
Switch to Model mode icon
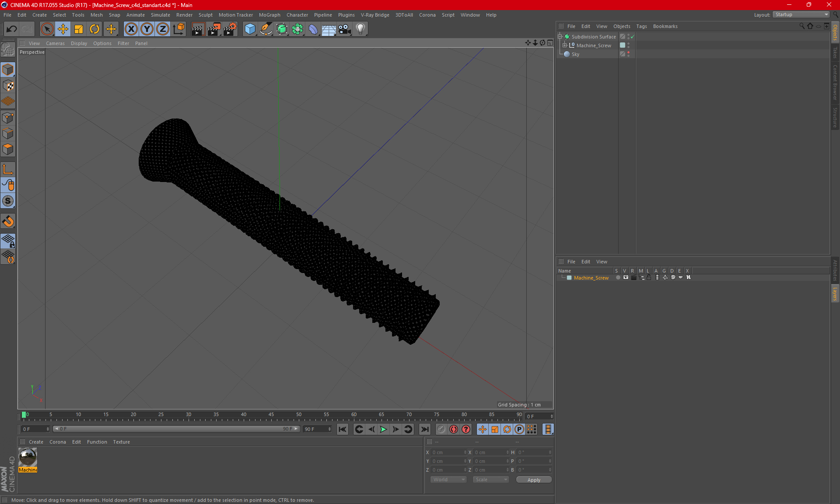pyautogui.click(x=8, y=70)
